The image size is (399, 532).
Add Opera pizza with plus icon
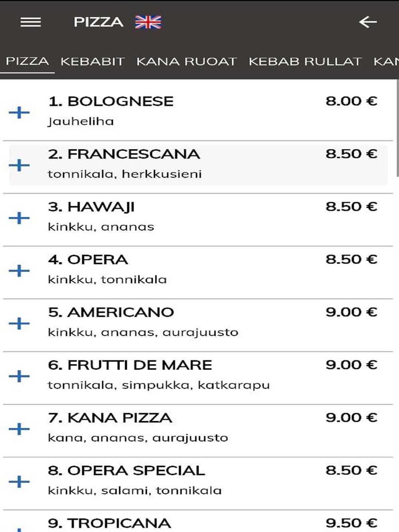[19, 271]
